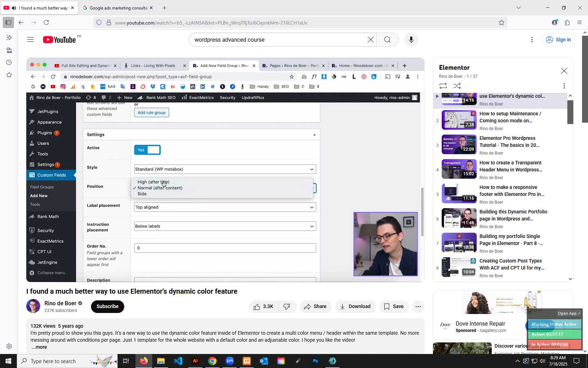This screenshot has width=588, height=368.
Task: Open the YouTube guide hamburger menu
Action: pos(30,40)
